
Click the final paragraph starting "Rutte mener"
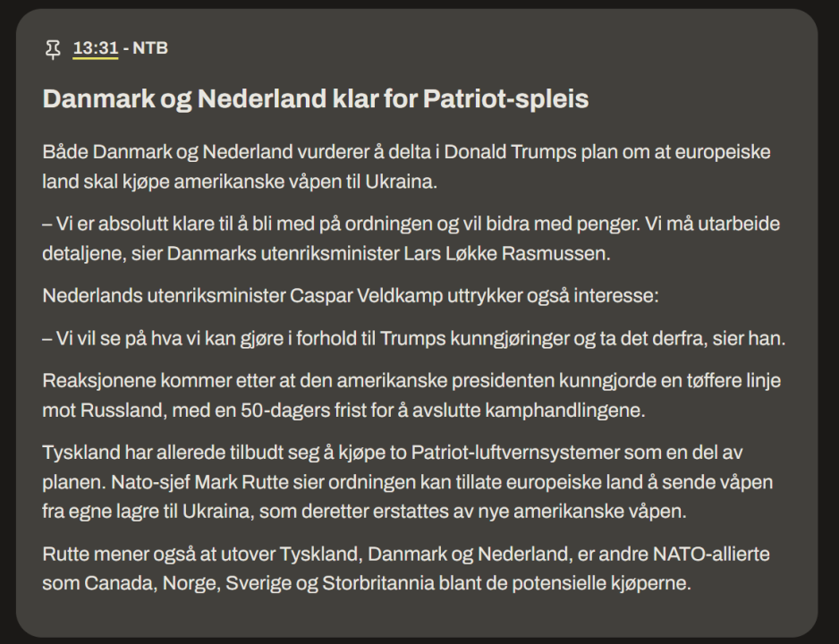point(405,569)
